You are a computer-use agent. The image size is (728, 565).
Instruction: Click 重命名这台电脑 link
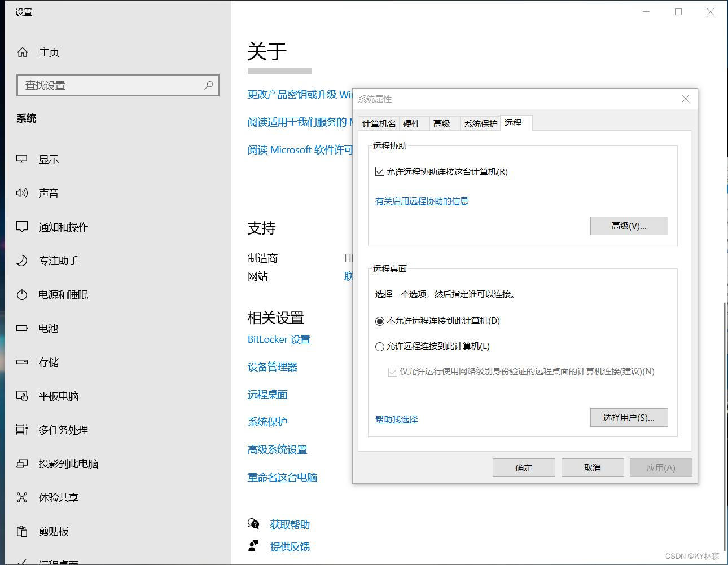pos(282,477)
